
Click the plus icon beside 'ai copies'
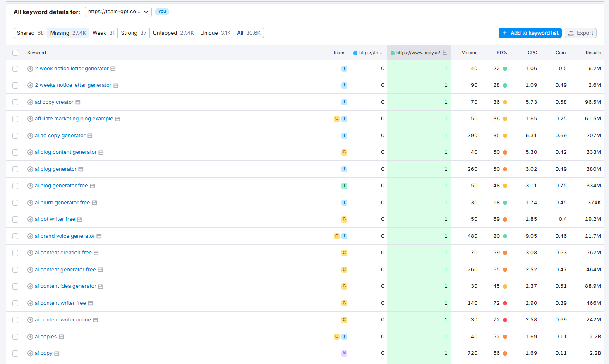[x=30, y=337]
